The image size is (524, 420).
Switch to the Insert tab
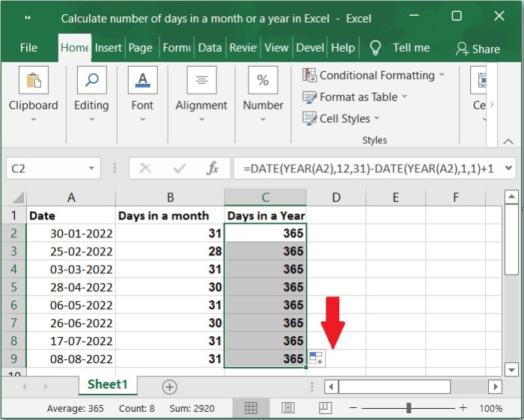tap(109, 48)
